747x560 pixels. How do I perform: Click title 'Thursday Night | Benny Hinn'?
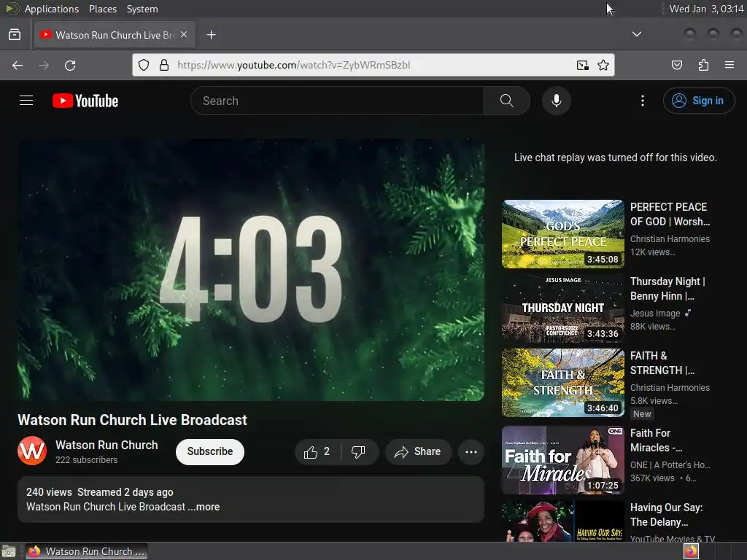tap(667, 289)
